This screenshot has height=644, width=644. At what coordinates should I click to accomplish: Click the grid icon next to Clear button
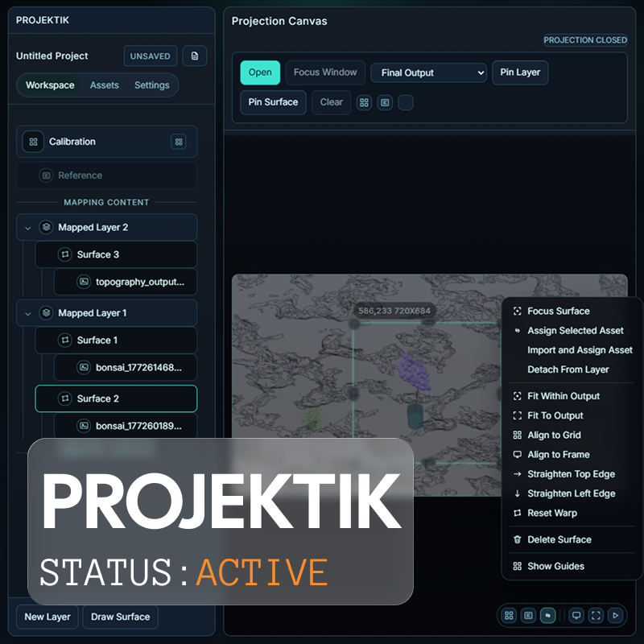pyautogui.click(x=364, y=103)
